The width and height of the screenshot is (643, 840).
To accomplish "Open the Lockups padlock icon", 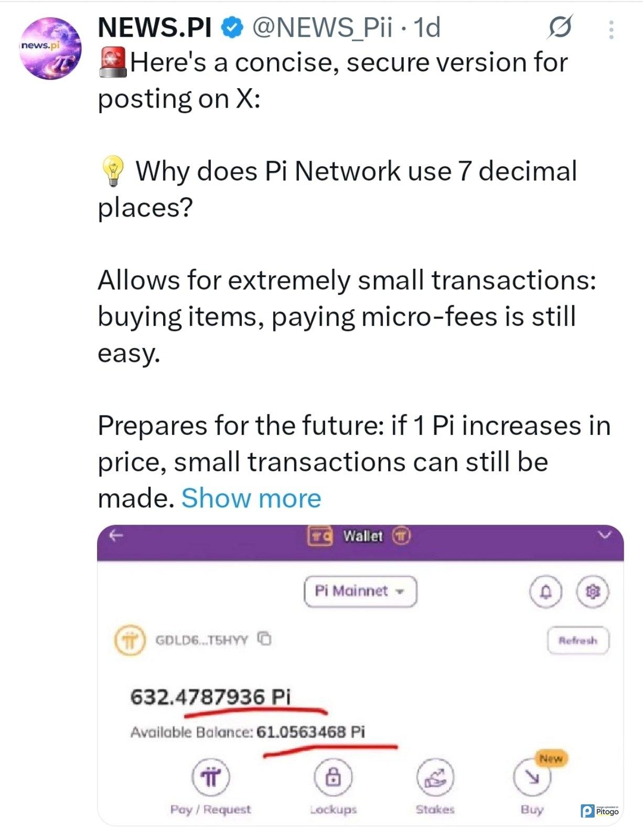I will [x=333, y=777].
